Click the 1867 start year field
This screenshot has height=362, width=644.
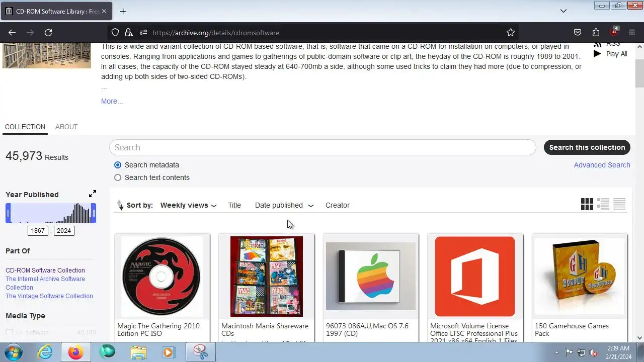click(x=38, y=231)
